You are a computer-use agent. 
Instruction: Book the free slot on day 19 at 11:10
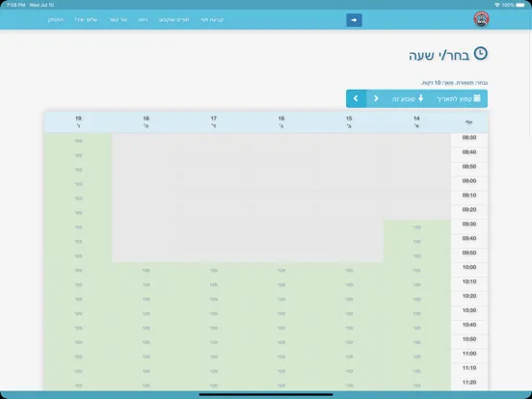[78, 371]
